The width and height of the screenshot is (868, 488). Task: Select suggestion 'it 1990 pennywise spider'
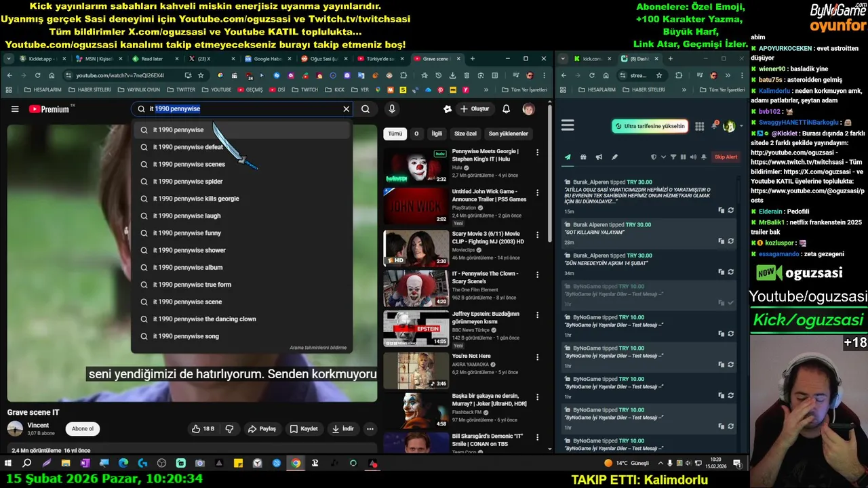241,182
